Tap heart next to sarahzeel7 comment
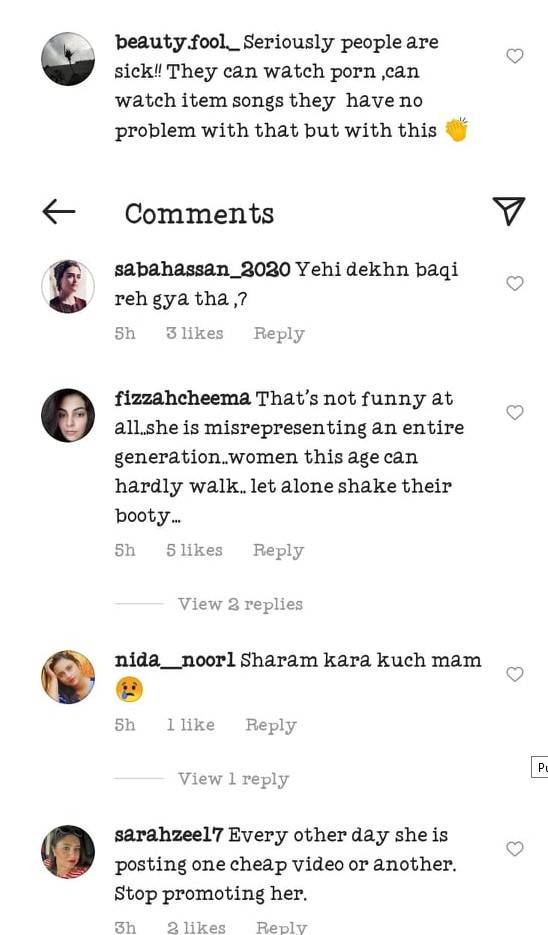The image size is (548, 935). point(515,849)
